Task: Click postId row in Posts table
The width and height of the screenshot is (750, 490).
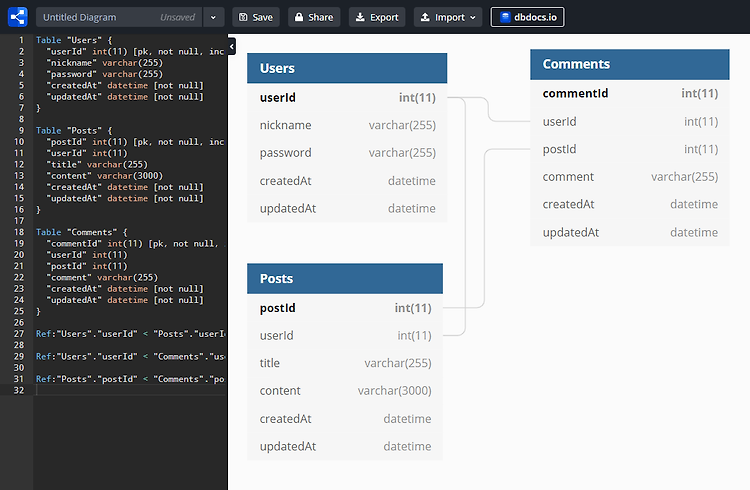Action: (x=345, y=308)
